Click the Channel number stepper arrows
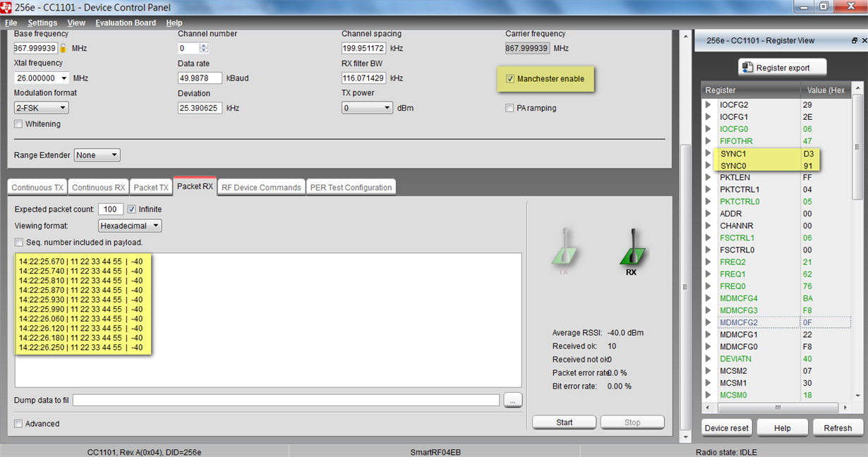This screenshot has width=868, height=457. (x=204, y=49)
